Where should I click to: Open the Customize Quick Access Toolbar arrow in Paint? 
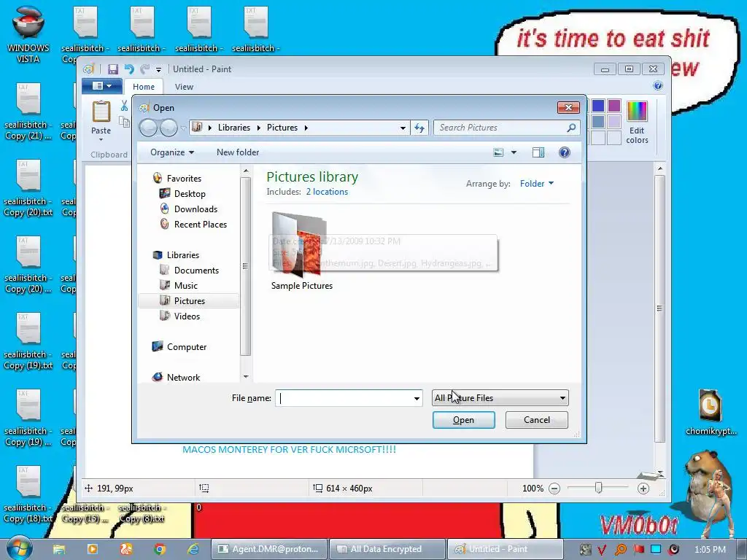[158, 69]
